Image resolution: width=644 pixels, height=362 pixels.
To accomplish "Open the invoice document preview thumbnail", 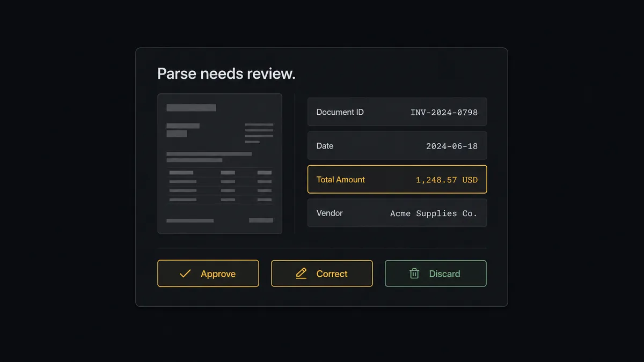I will (219, 164).
